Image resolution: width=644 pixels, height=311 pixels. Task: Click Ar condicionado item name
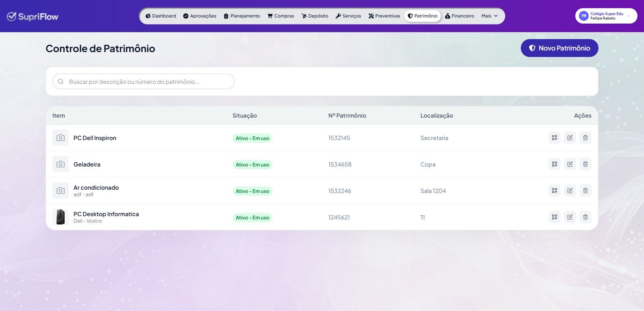click(x=96, y=188)
